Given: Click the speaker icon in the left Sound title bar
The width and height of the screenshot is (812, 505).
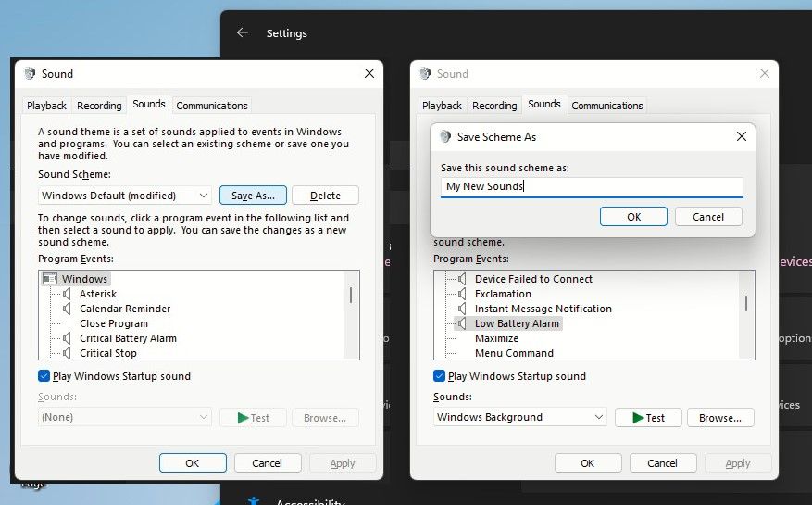Looking at the screenshot, I should click(30, 73).
